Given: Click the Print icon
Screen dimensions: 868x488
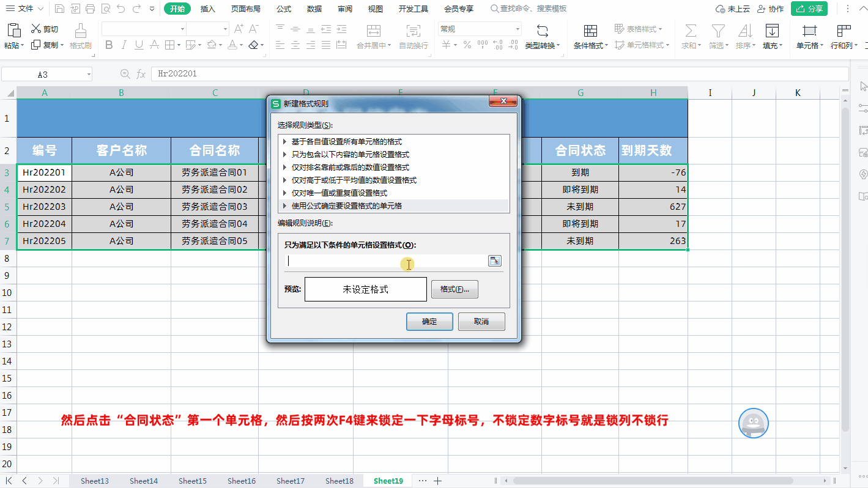Looking at the screenshot, I should (90, 9).
